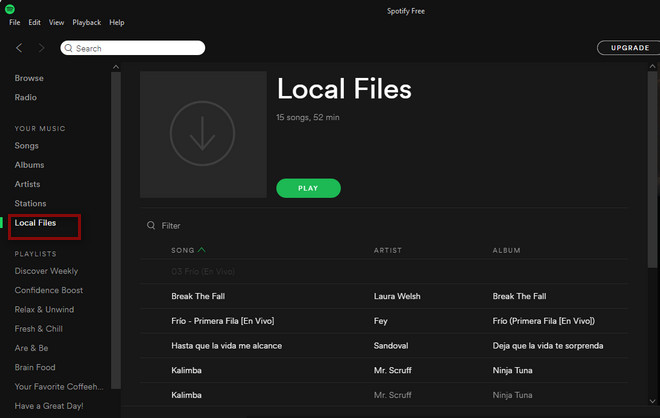
Task: Toggle SONG column sort arrow
Action: click(202, 250)
